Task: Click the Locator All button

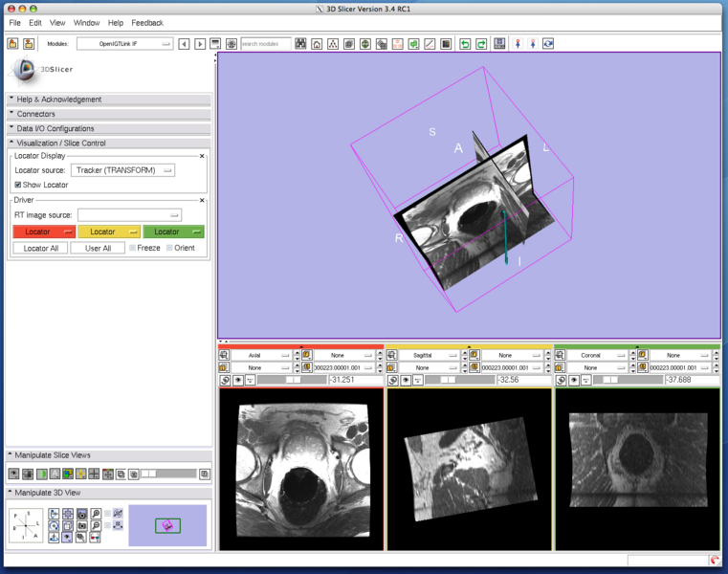Action: pyautogui.click(x=41, y=248)
